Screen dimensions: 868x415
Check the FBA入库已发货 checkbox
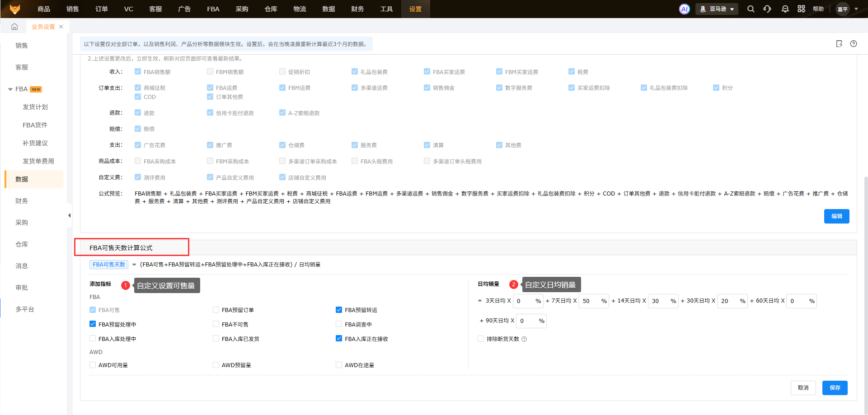pos(216,339)
